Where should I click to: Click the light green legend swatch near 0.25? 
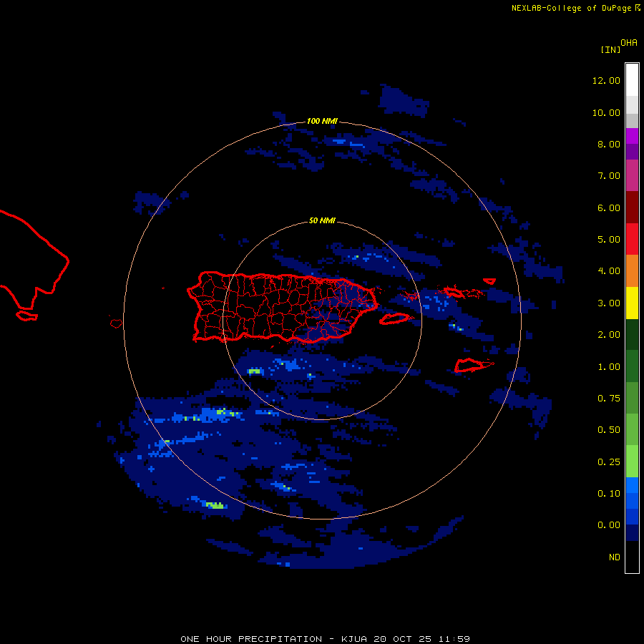tap(632, 462)
